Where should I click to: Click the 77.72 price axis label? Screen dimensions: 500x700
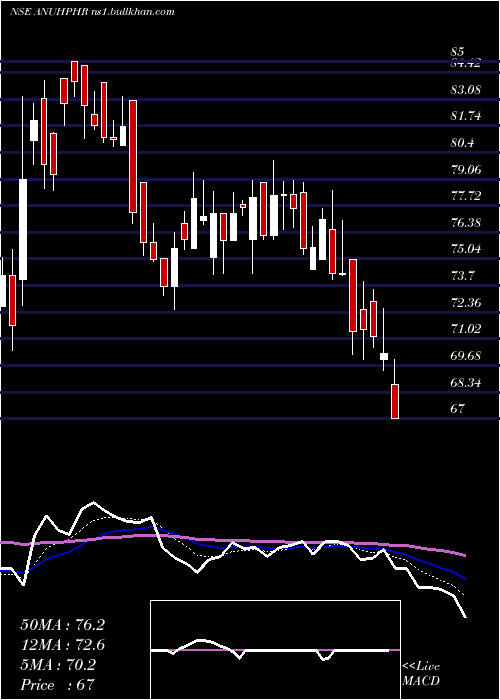click(466, 196)
